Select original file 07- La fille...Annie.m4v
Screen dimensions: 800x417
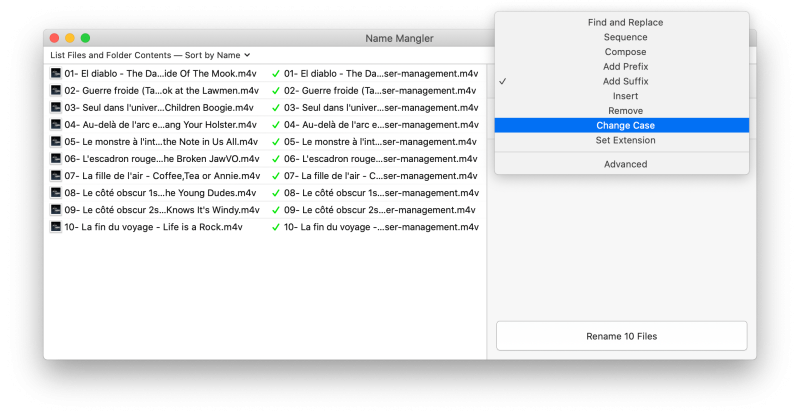click(162, 176)
